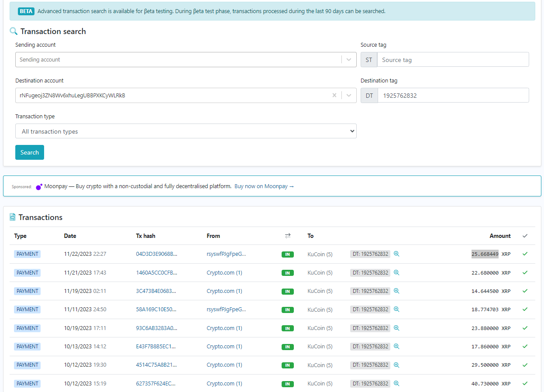Click the green check mark on the 14.644500 XRP row
The height and width of the screenshot is (392, 544).
point(525,291)
